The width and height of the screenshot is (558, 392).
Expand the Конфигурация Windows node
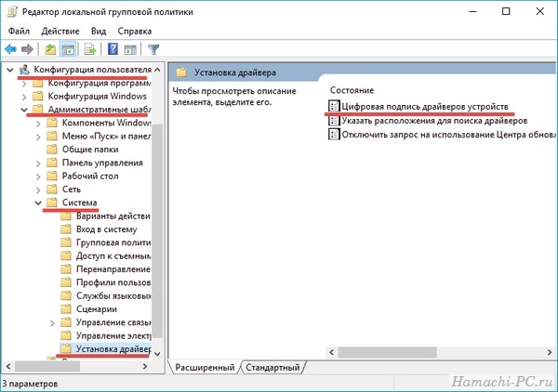[x=24, y=97]
